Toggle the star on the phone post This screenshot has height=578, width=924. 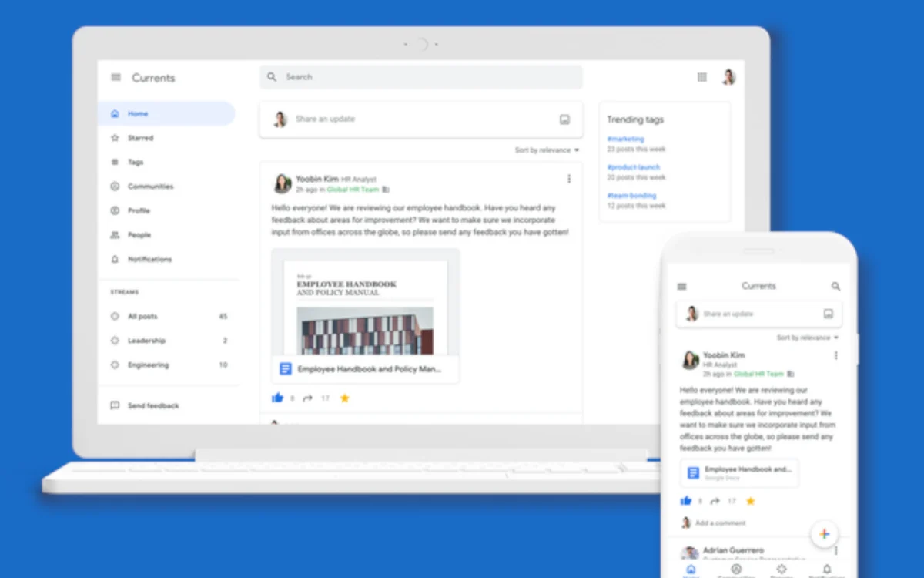[x=751, y=501]
